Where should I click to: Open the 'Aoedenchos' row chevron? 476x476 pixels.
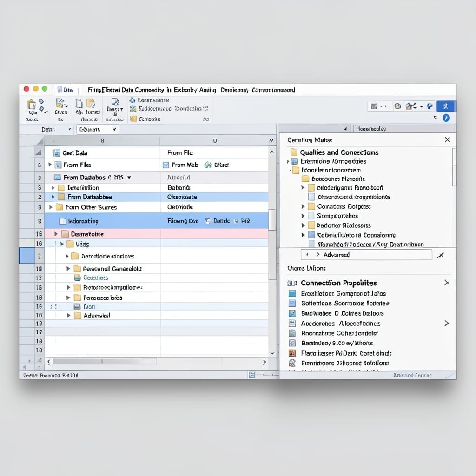[x=446, y=324]
